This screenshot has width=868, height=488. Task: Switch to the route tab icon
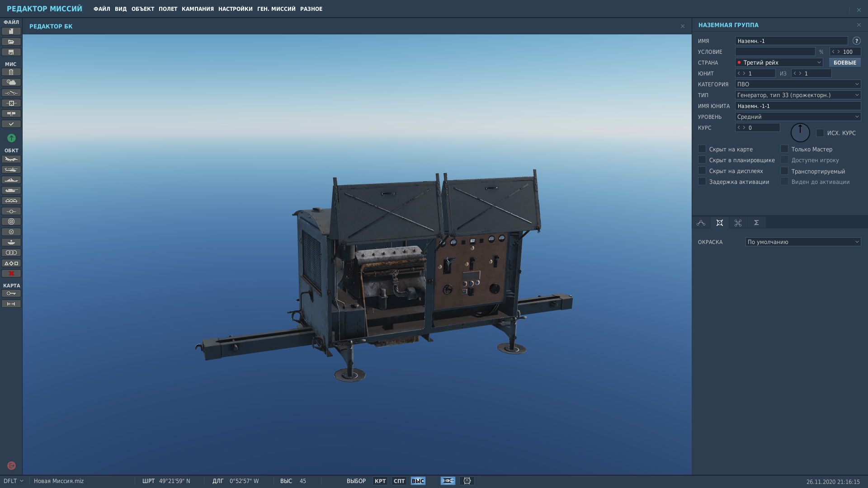tap(701, 223)
